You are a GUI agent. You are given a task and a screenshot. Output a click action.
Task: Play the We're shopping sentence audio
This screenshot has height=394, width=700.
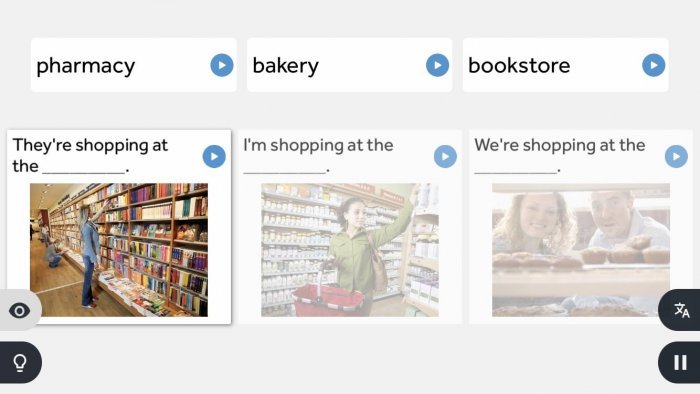pos(676,157)
